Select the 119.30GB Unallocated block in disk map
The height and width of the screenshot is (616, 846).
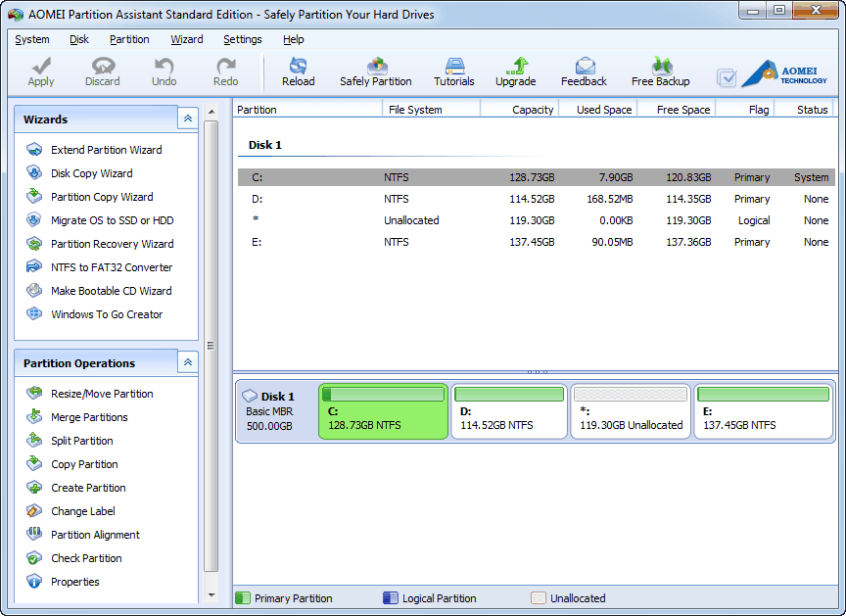(x=631, y=411)
